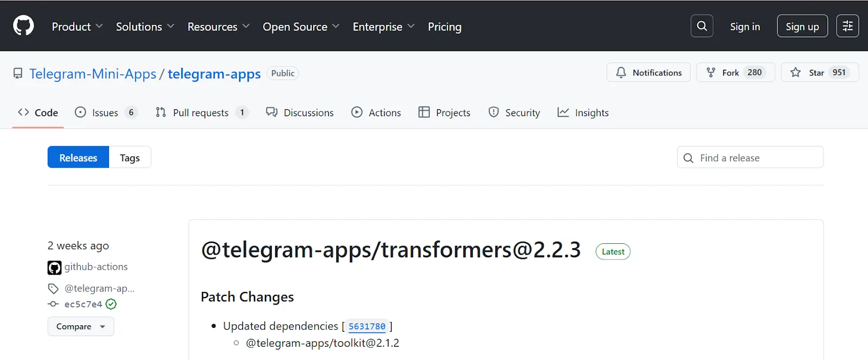Click the Patch Changes heading
The height and width of the screenshot is (360, 868).
point(247,297)
